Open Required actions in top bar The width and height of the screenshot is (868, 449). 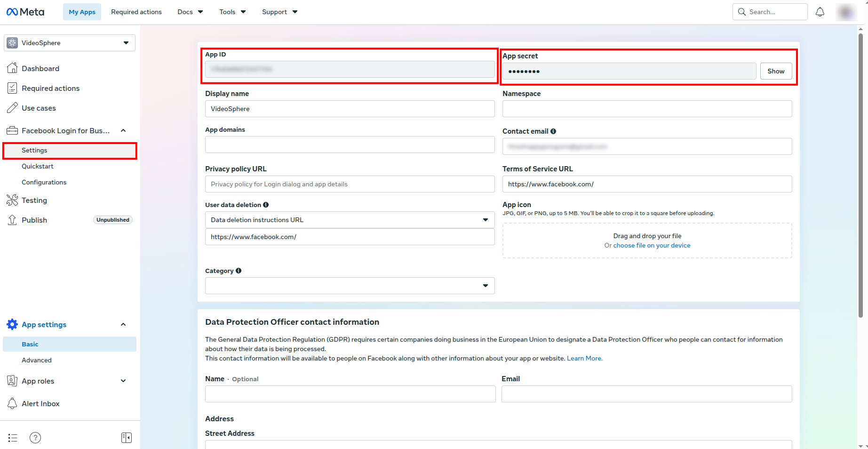click(136, 12)
